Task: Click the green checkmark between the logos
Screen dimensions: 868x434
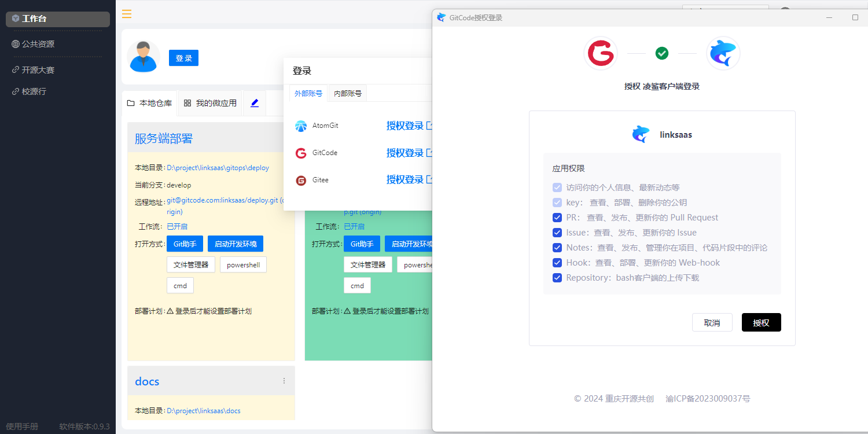Action: tap(662, 53)
